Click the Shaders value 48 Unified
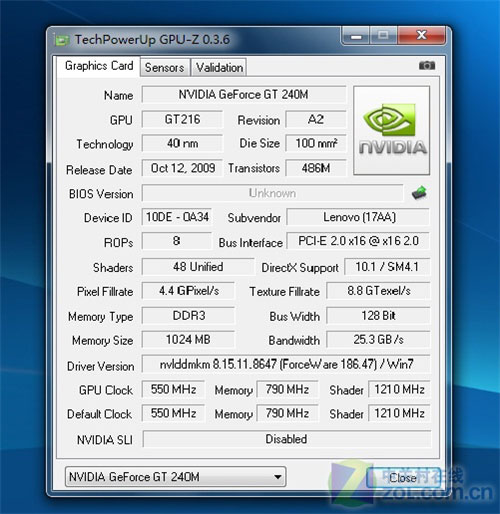This screenshot has width=500, height=514. [x=198, y=267]
